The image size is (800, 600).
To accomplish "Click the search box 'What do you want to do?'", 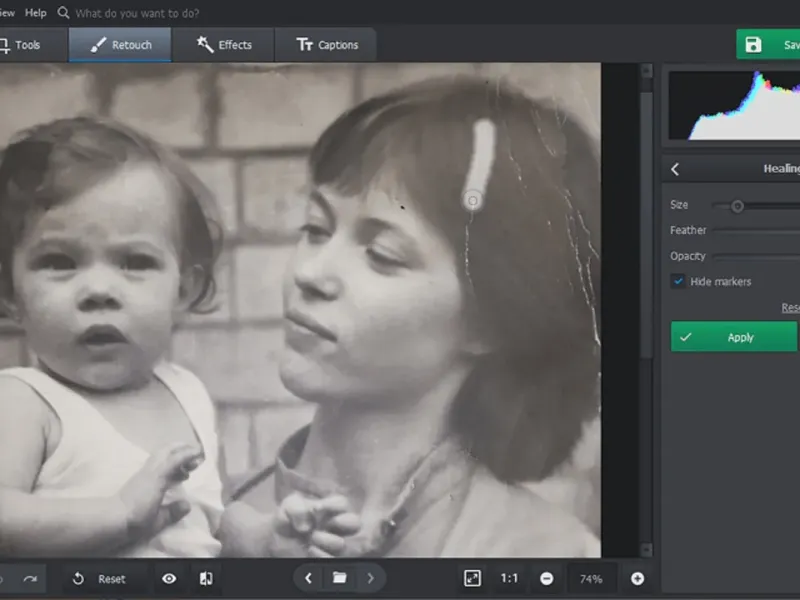I will (137, 13).
